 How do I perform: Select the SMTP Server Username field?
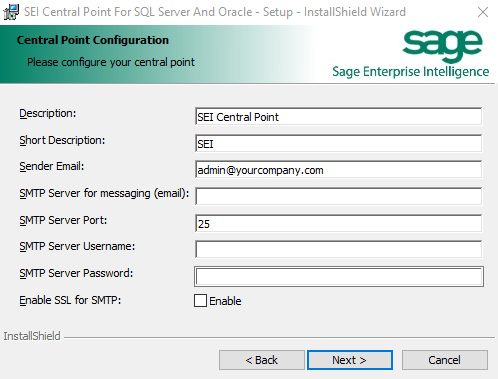[x=338, y=249]
